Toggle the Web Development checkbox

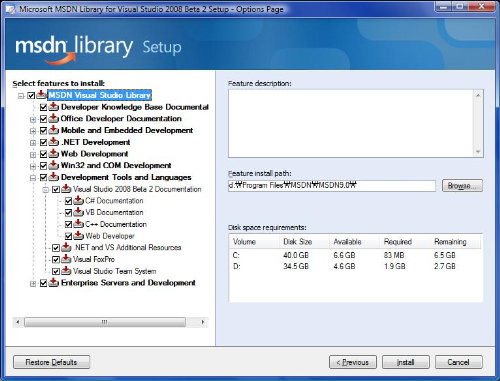[43, 154]
